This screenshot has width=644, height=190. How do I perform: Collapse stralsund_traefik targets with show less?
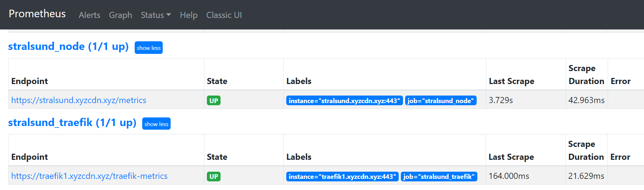tap(156, 124)
